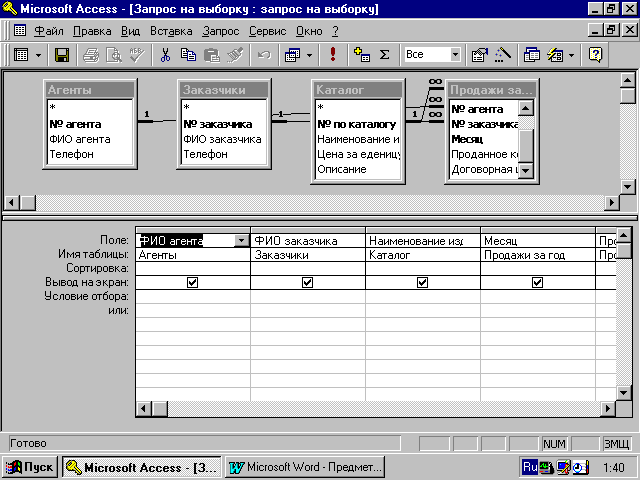The image size is (640, 480).
Task: Click the Show Table icon
Action: click(x=362, y=55)
